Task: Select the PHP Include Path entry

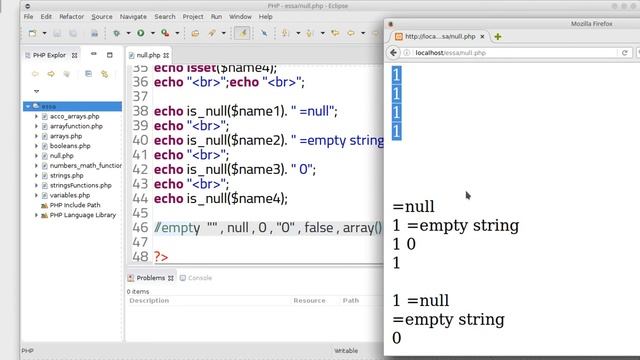Action: pos(75,205)
